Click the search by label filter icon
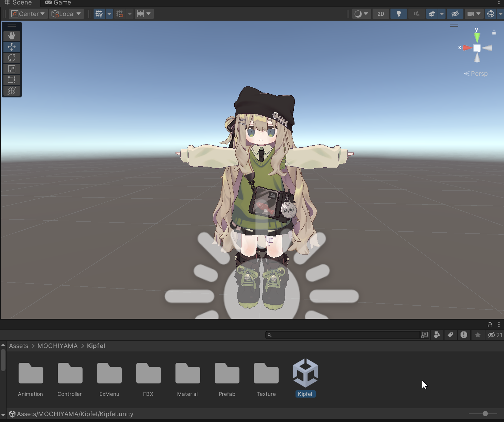Image resolution: width=504 pixels, height=422 pixels. click(x=450, y=335)
